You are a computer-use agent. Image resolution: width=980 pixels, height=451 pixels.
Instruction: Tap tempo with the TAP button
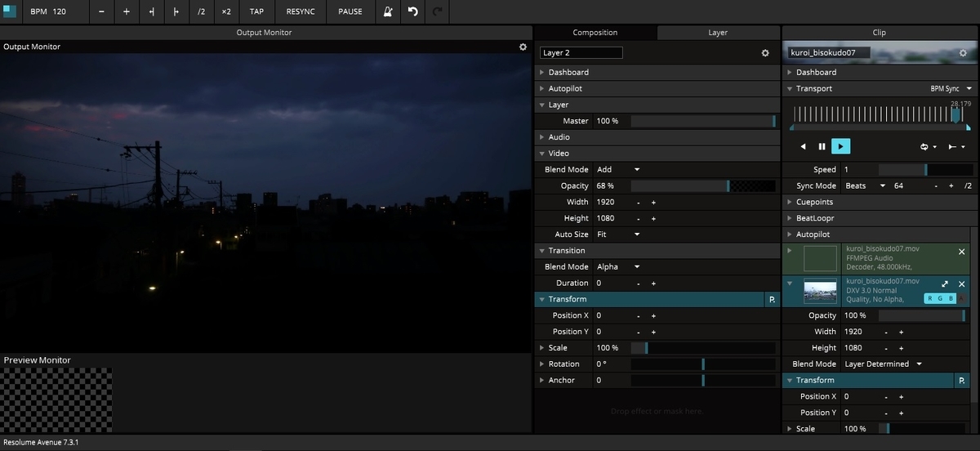[x=256, y=11]
